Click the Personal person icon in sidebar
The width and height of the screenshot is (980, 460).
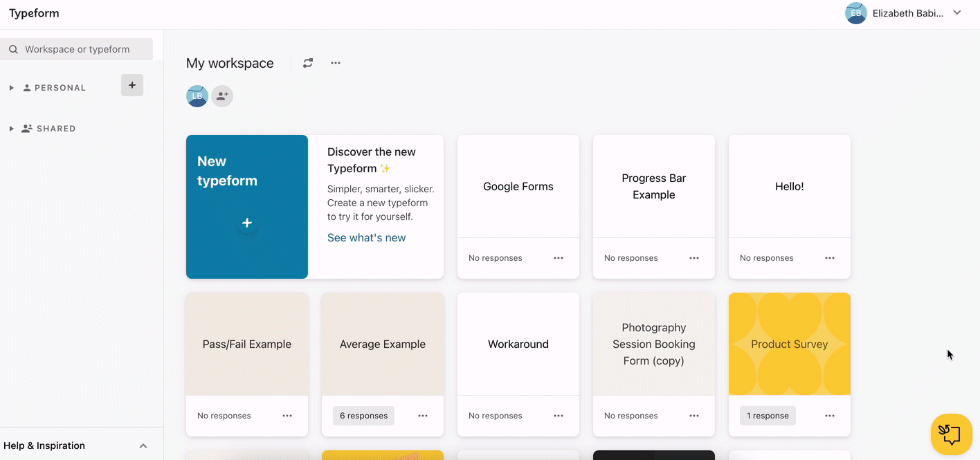(27, 88)
